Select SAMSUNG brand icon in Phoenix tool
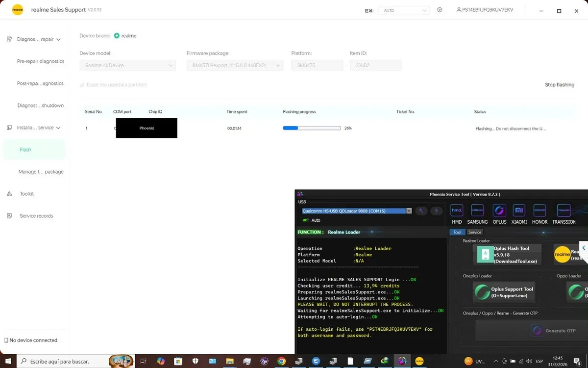This screenshot has height=368, width=588. click(477, 210)
